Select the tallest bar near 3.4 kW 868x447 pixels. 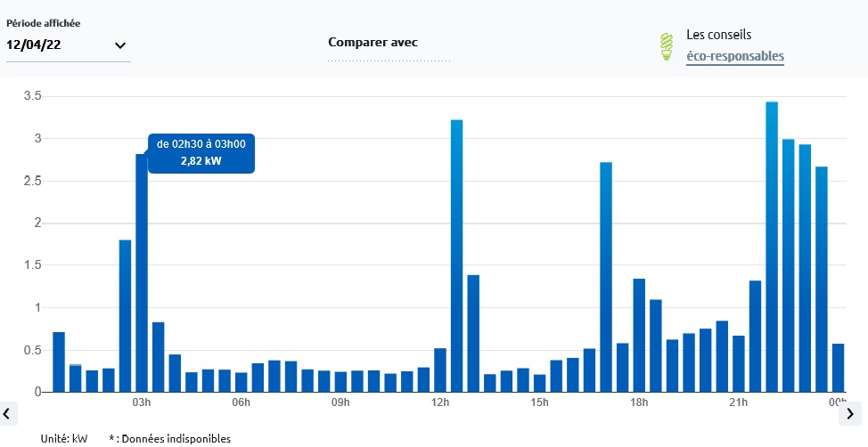click(x=772, y=247)
